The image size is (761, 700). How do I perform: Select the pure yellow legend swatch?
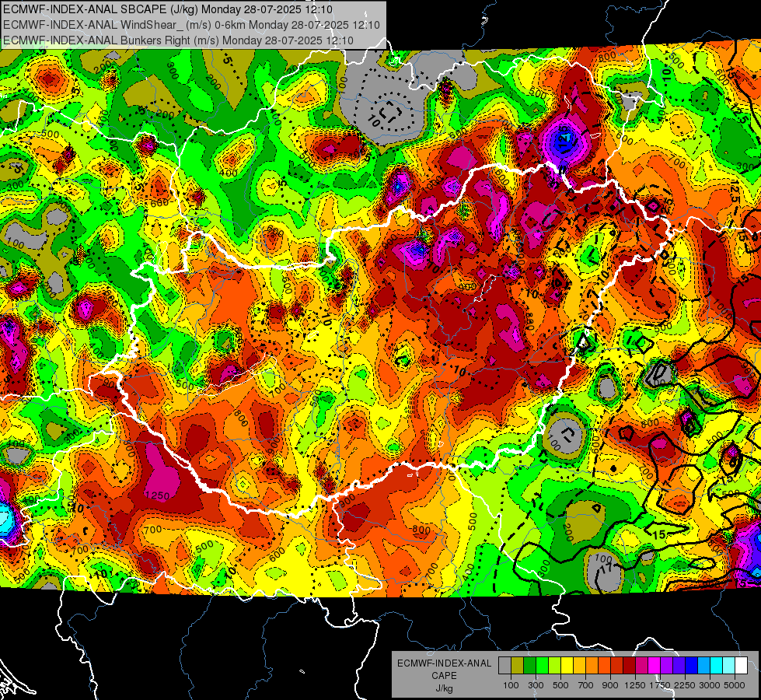point(567,666)
